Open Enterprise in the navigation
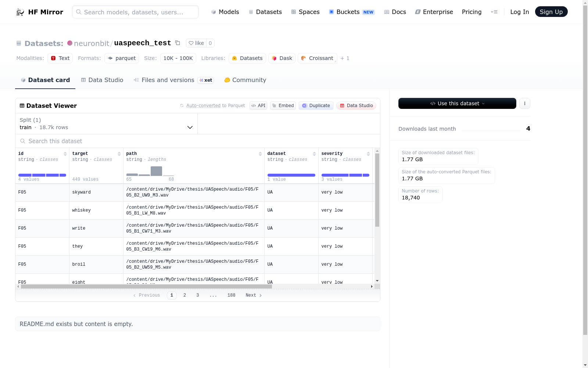 tap(434, 12)
